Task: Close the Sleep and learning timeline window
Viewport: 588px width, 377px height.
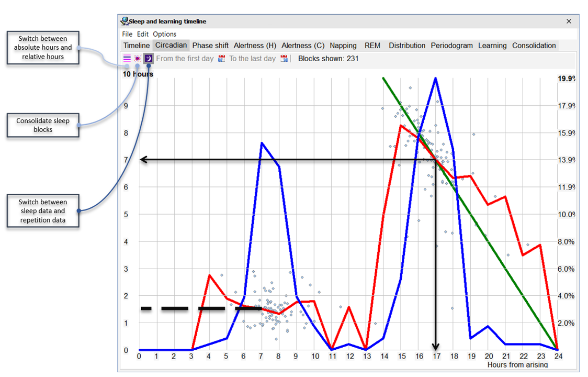Action: tap(569, 21)
